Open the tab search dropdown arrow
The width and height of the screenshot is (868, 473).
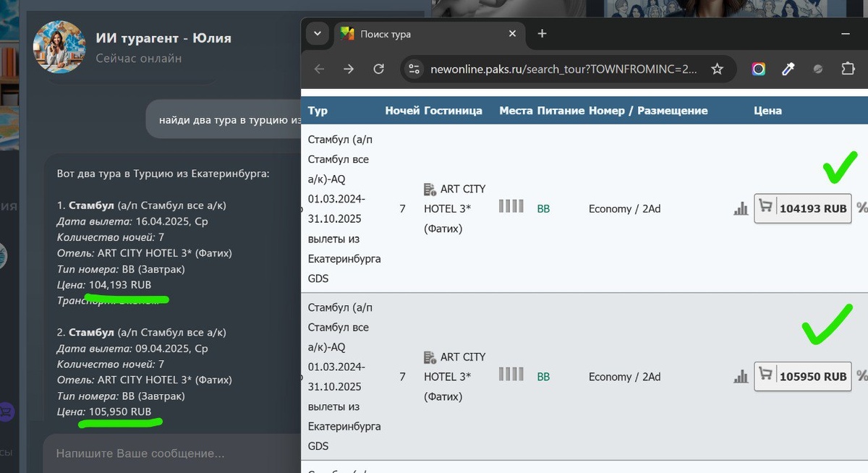tap(317, 33)
